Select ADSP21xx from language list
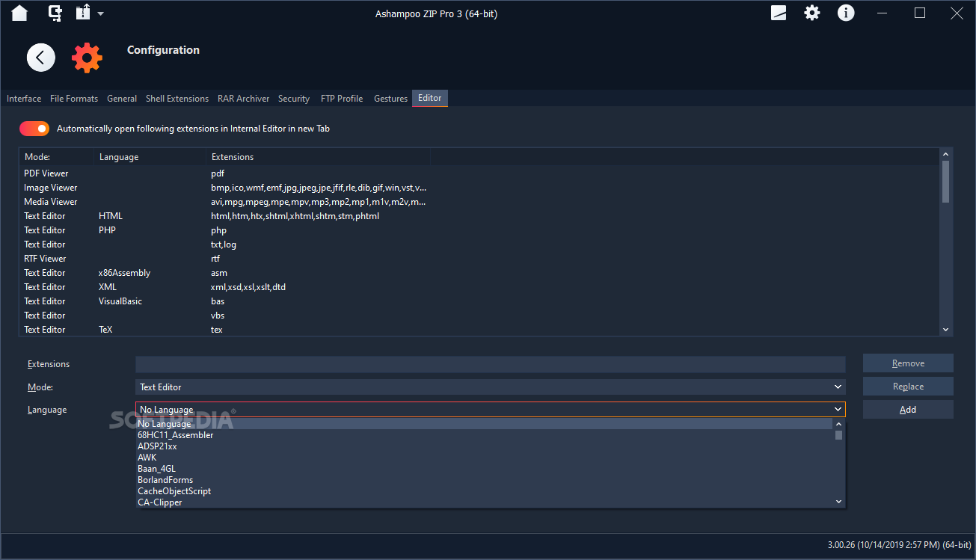 [x=485, y=446]
